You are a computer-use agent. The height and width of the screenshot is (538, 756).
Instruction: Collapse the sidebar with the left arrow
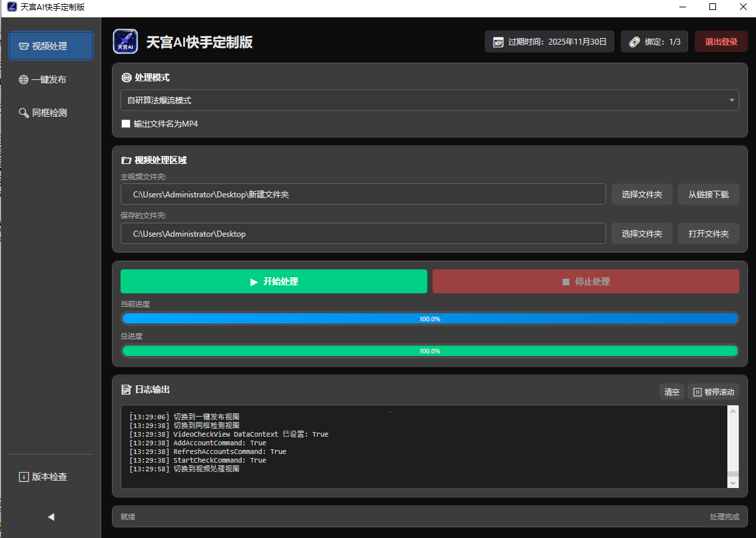(x=51, y=517)
